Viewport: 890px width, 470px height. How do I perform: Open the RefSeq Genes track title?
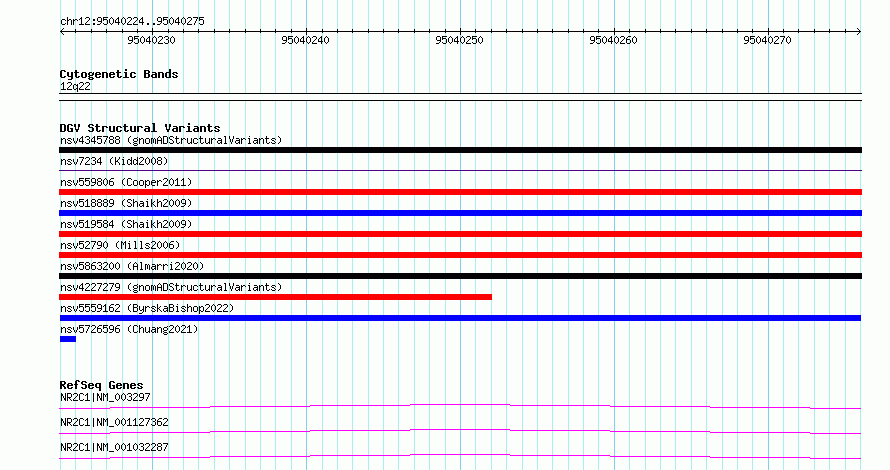tap(101, 385)
